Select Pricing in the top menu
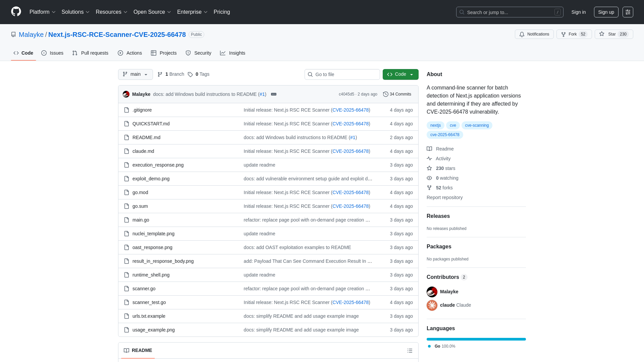 tap(222, 12)
